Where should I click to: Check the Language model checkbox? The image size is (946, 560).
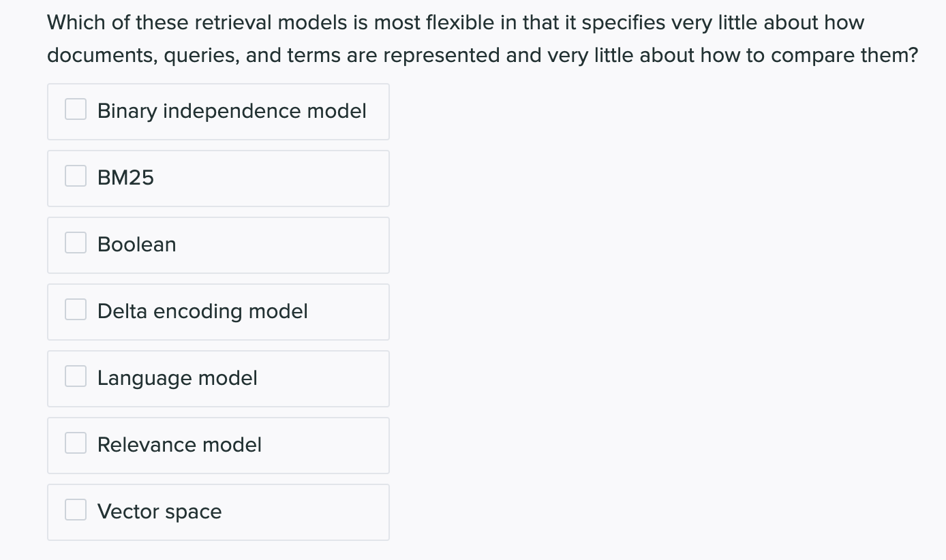click(x=75, y=375)
